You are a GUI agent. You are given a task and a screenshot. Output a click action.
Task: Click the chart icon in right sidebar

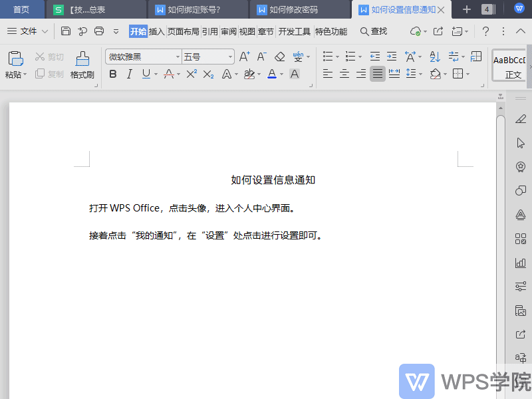tap(521, 263)
